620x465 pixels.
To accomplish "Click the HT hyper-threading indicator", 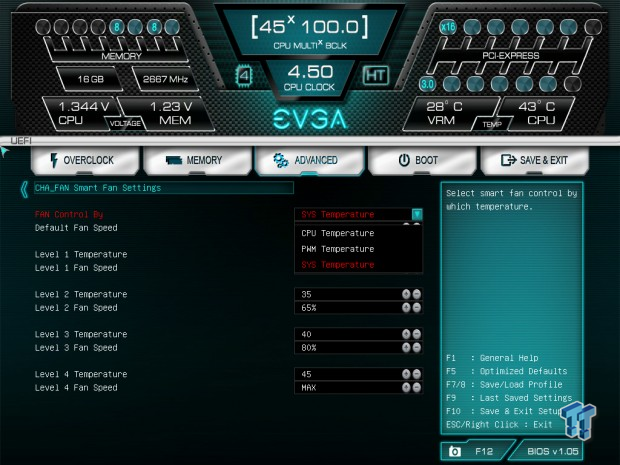I will pyautogui.click(x=376, y=75).
